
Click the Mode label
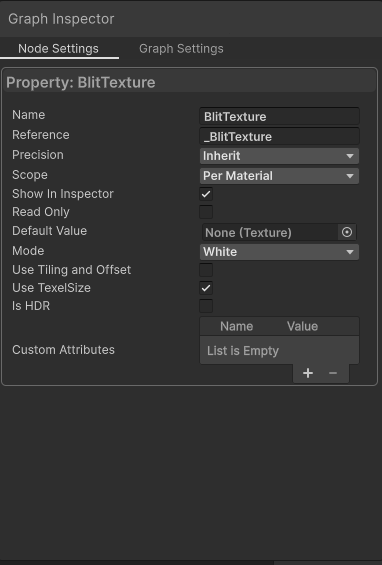coord(28,251)
